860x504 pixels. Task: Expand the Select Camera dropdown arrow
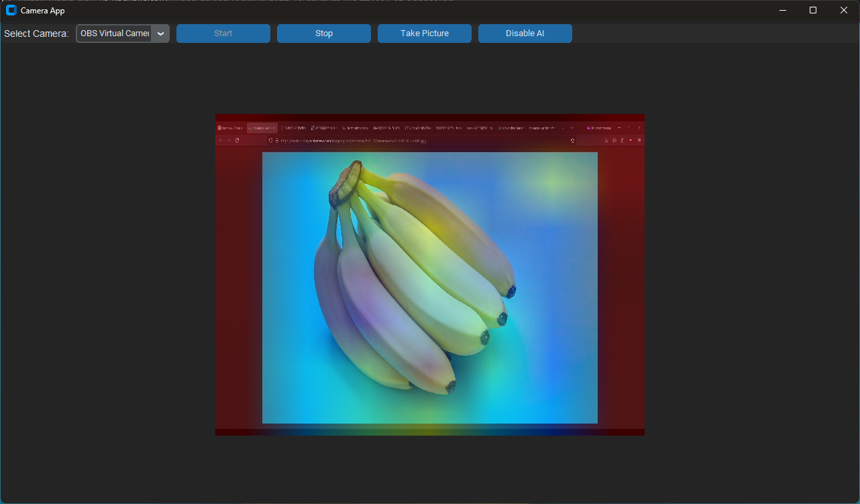160,34
